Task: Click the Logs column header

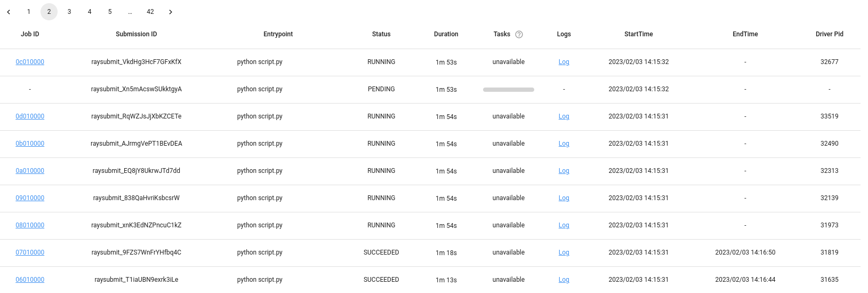Action: (x=564, y=34)
